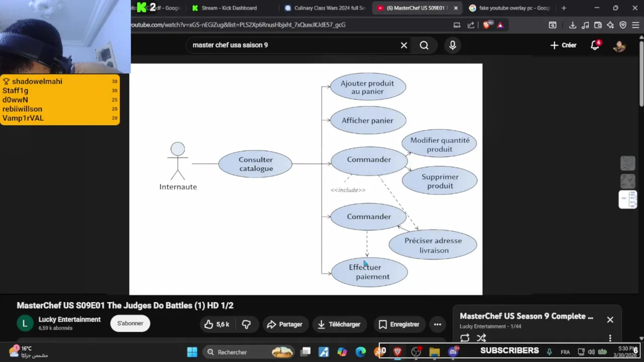Open more actions ellipsis under video
644x362 pixels.
tap(438, 324)
